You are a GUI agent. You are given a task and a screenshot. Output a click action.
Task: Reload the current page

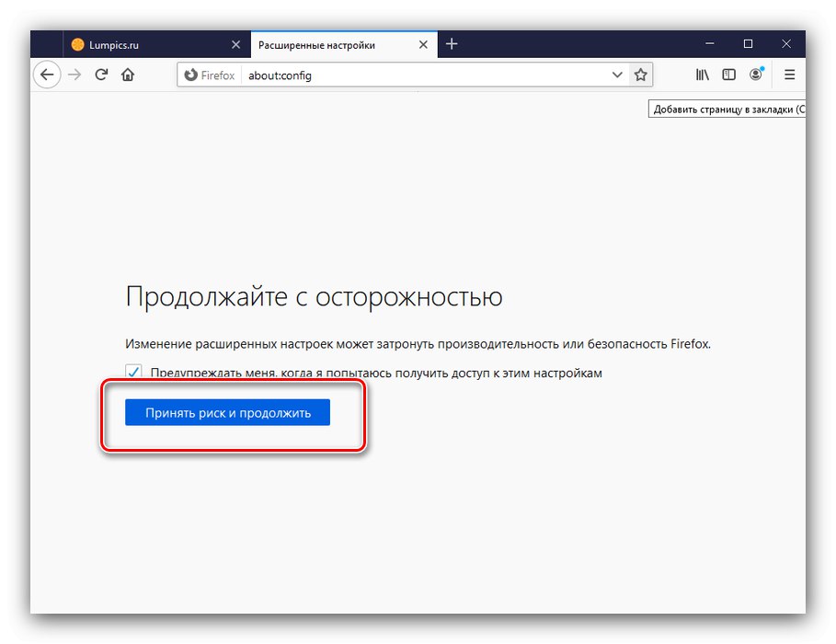click(101, 75)
